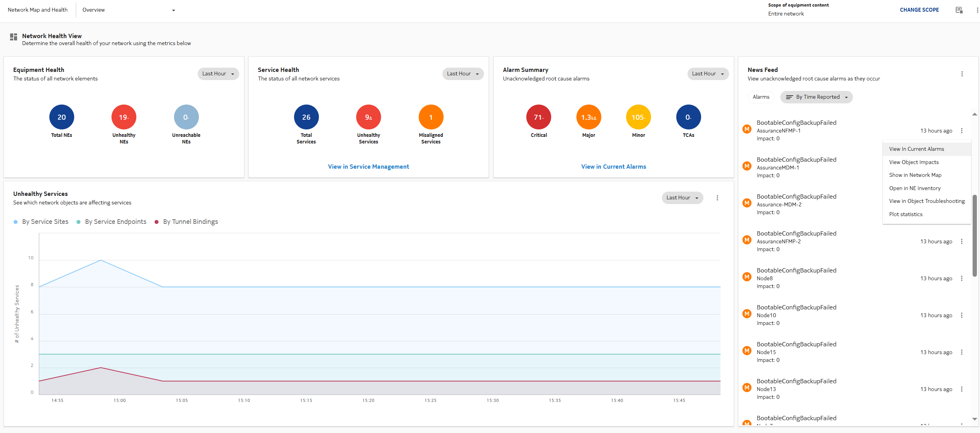Click View in Service Management link
This screenshot has height=433, width=980.
click(368, 167)
